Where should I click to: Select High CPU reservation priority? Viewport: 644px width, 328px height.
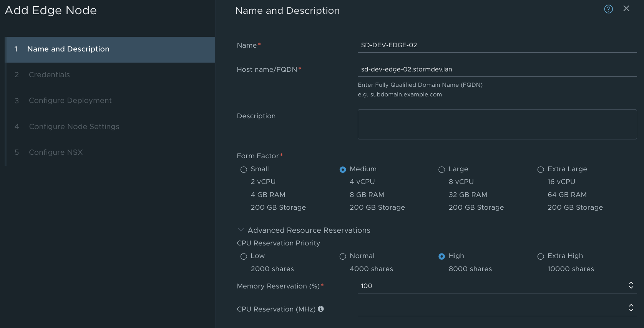442,256
